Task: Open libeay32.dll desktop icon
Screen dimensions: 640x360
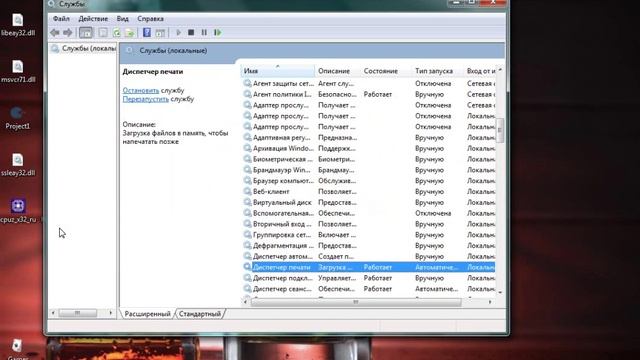Action: pyautogui.click(x=18, y=25)
